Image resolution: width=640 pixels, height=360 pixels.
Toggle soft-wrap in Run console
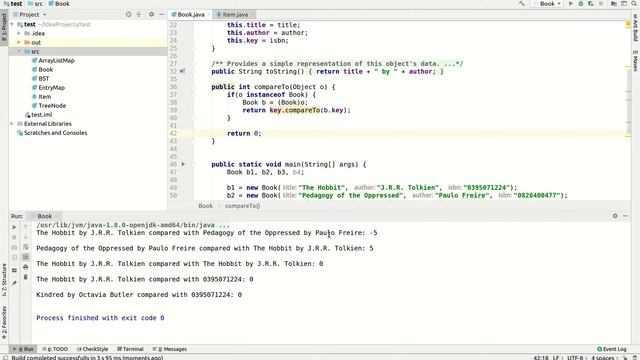(x=25, y=247)
